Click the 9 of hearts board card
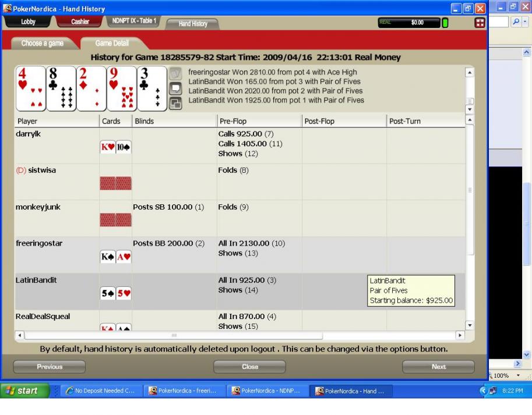The height and width of the screenshot is (415, 532). point(122,88)
